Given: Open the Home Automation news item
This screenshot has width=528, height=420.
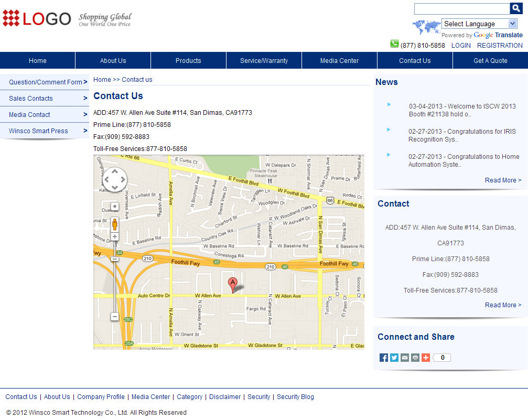Looking at the screenshot, I should [464, 160].
